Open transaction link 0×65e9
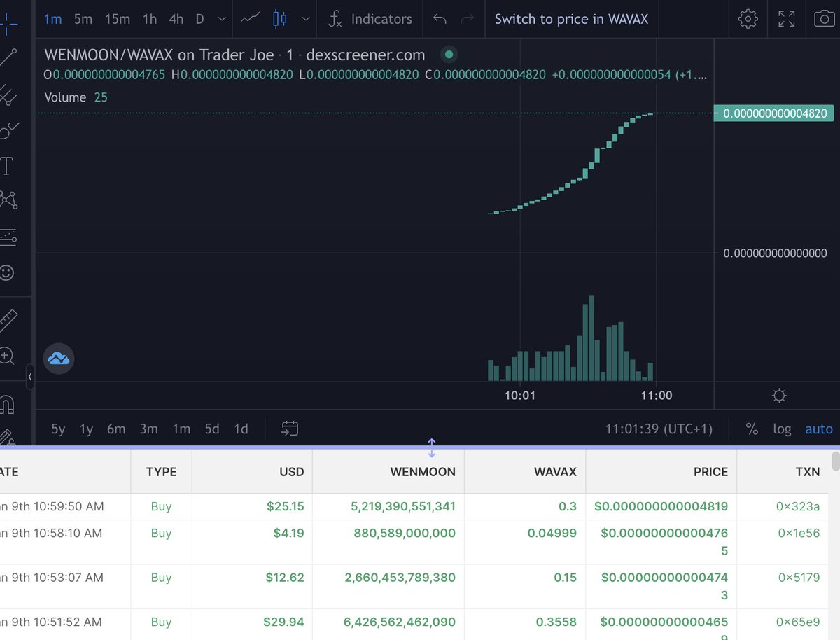The image size is (840, 640). click(x=798, y=622)
